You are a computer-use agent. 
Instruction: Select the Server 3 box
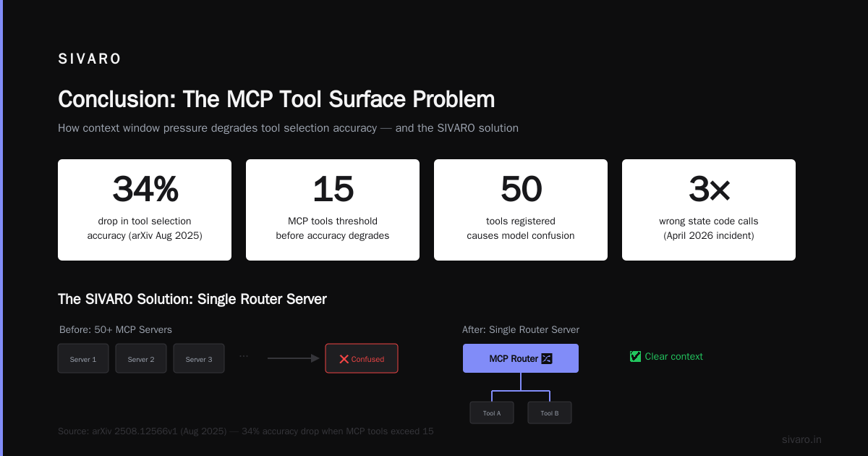click(x=199, y=358)
